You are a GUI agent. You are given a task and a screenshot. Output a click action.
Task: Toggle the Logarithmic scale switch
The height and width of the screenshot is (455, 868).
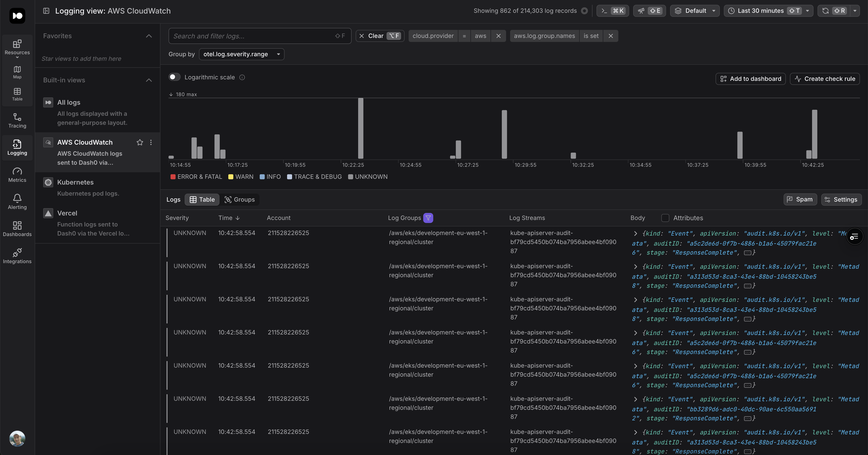tap(174, 77)
